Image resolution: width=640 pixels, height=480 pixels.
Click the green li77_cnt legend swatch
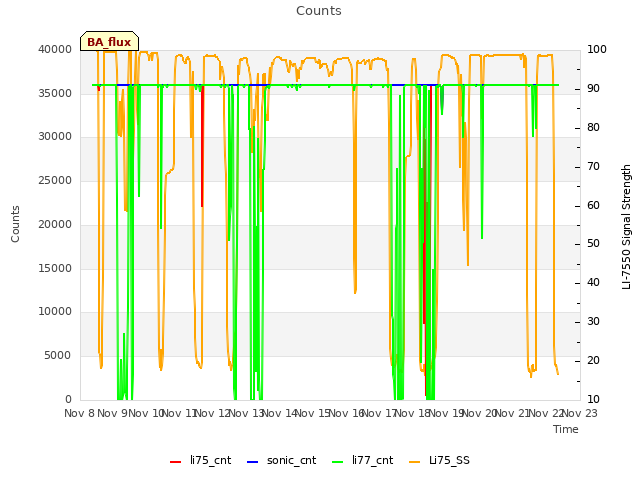pyautogui.click(x=338, y=462)
